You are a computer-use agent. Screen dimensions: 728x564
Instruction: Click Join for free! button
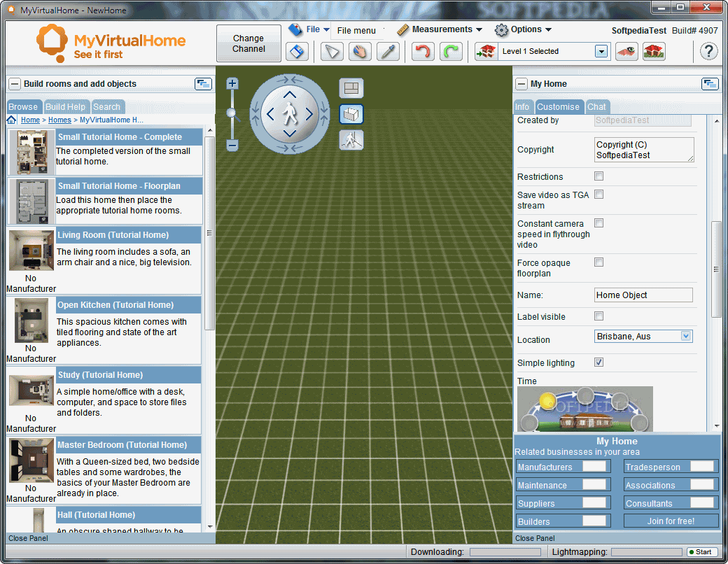[x=671, y=521]
